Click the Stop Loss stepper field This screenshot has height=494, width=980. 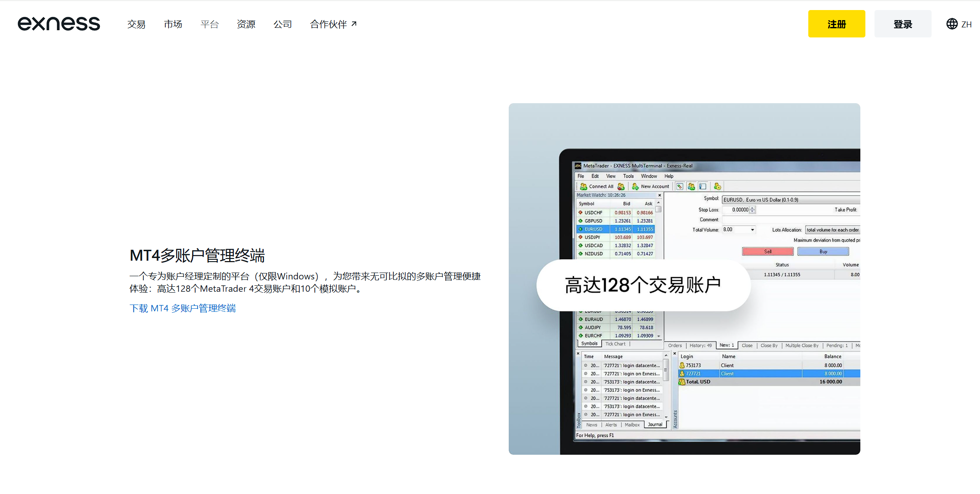coord(739,210)
